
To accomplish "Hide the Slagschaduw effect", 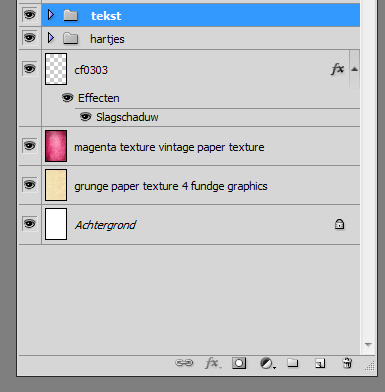I will point(85,117).
